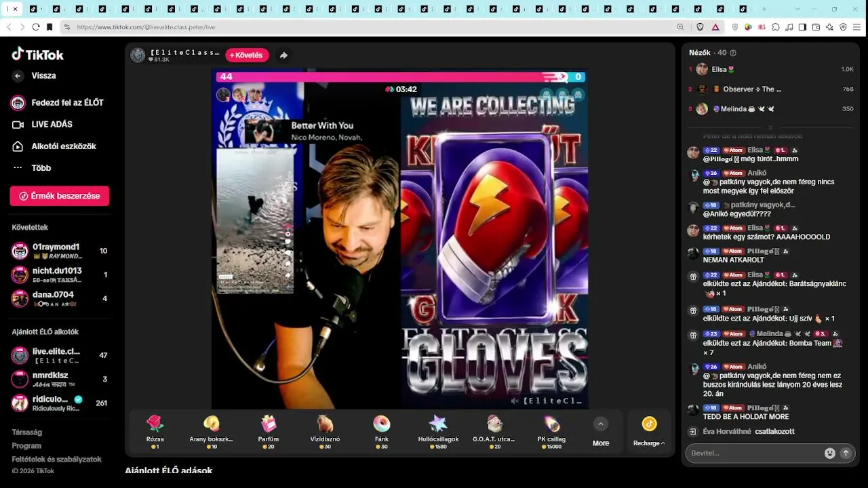Click the streamer's profile avatar in the header

pos(138,56)
